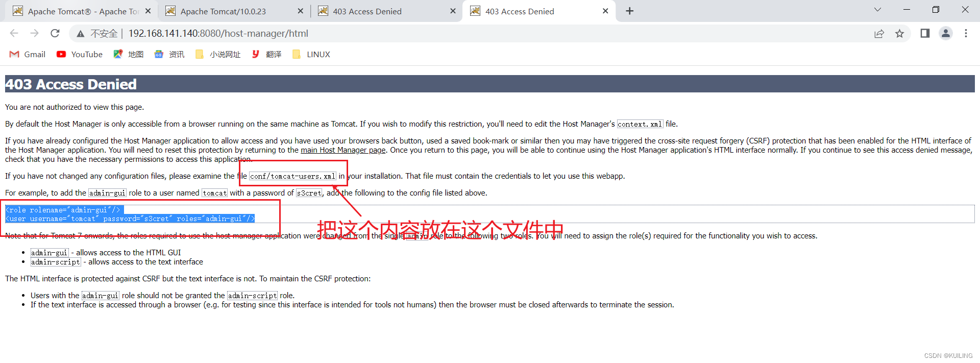This screenshot has height=363, width=980.
Task: Open the 资讯 news bookmark
Action: [169, 54]
